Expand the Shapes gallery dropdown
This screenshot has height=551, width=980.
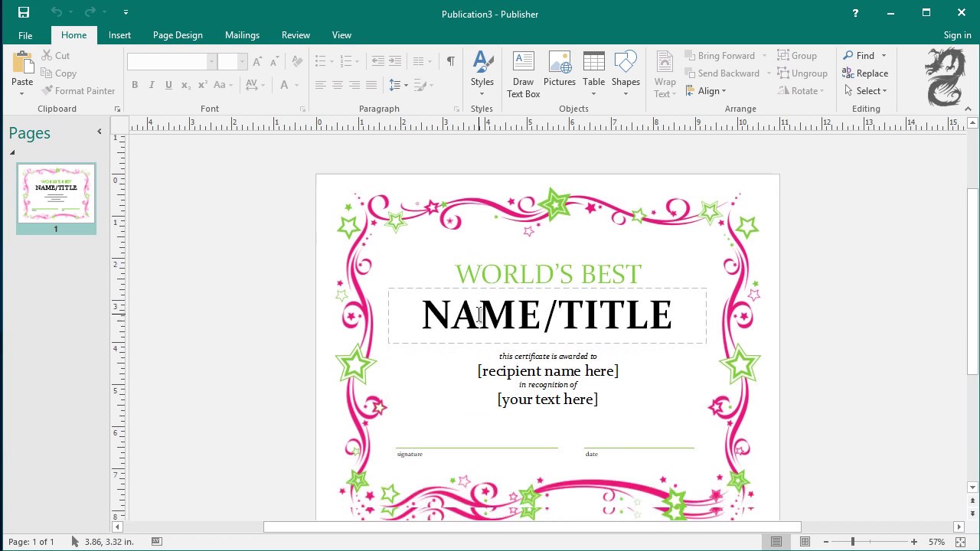pos(626,94)
